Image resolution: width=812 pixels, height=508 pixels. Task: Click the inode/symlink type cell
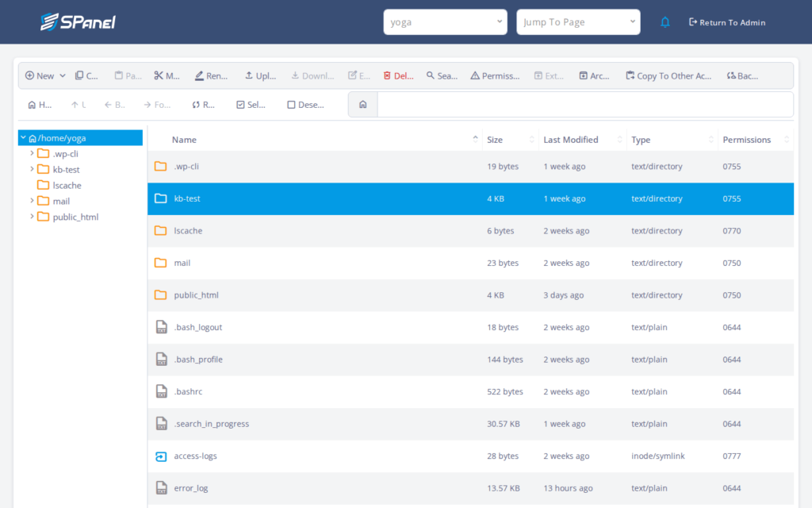coord(657,456)
